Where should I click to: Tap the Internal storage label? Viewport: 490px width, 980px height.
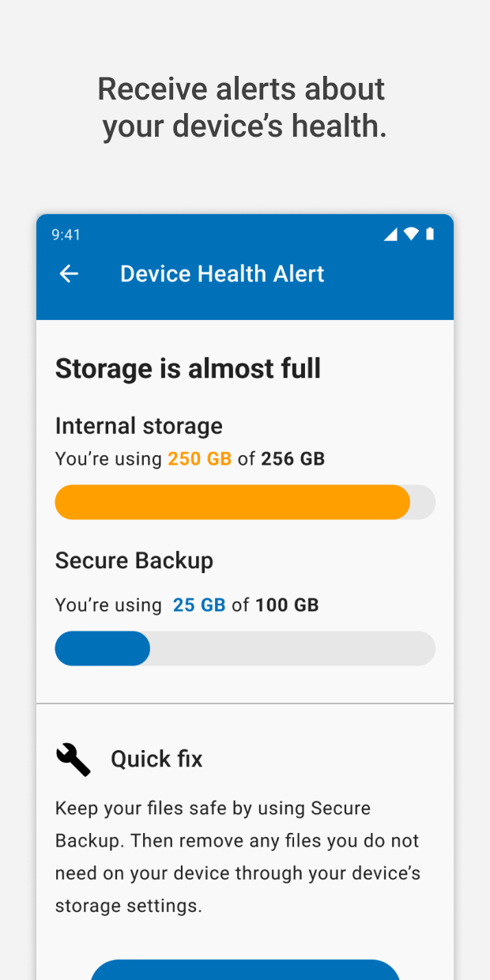(139, 426)
